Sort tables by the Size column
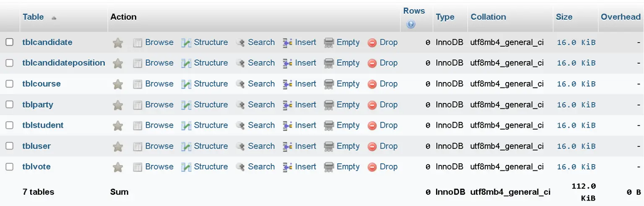Image resolution: width=644 pixels, height=206 pixels. point(564,17)
